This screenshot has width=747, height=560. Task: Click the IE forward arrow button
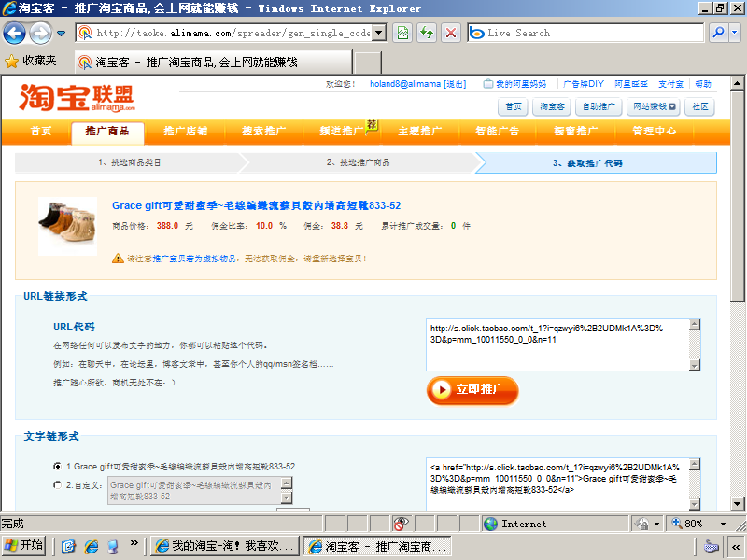pyautogui.click(x=40, y=33)
